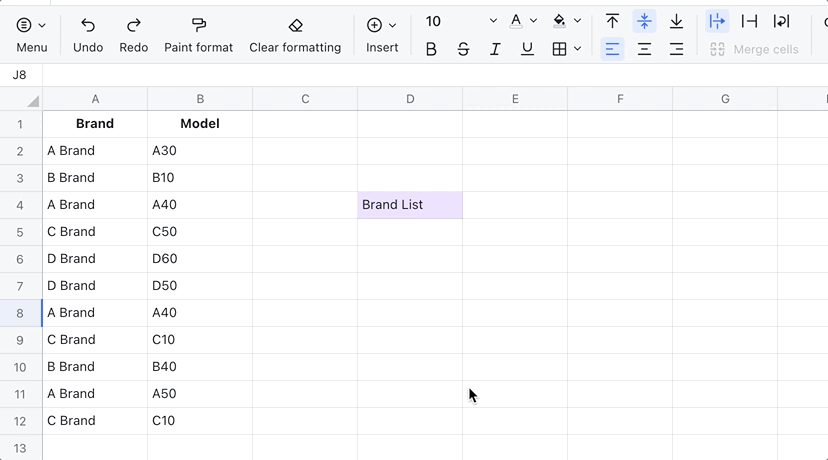Toggle underline formatting
The height and width of the screenshot is (460, 828).
click(527, 49)
